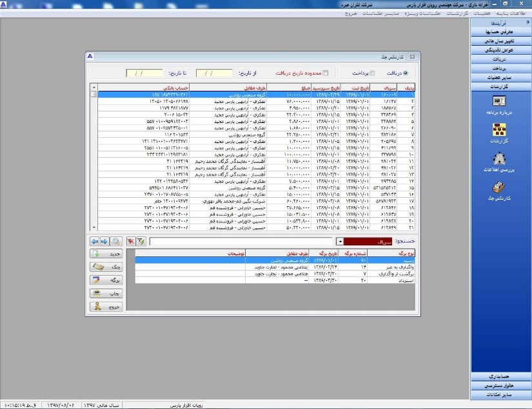Expand the bottom سایر امکانات sidebar section
Viewport: 532px width, 409px height.
coord(501,395)
